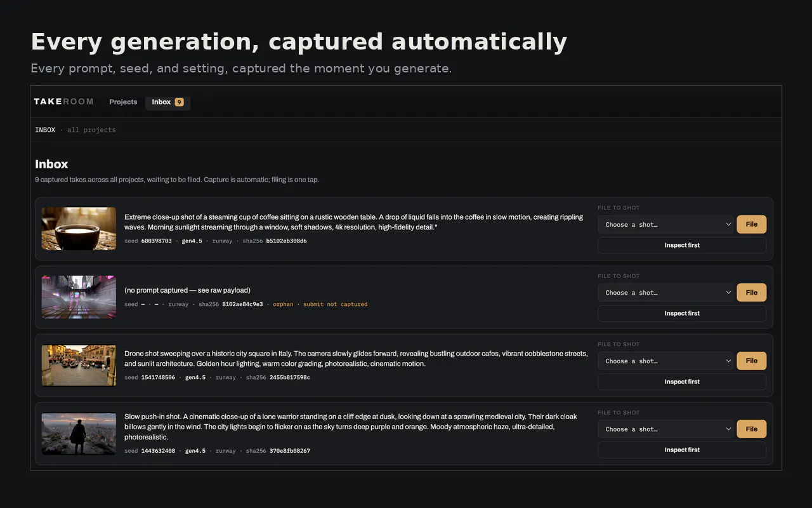Open shot dropdown for Italy drone take
This screenshot has width=812, height=508.
[x=665, y=361]
